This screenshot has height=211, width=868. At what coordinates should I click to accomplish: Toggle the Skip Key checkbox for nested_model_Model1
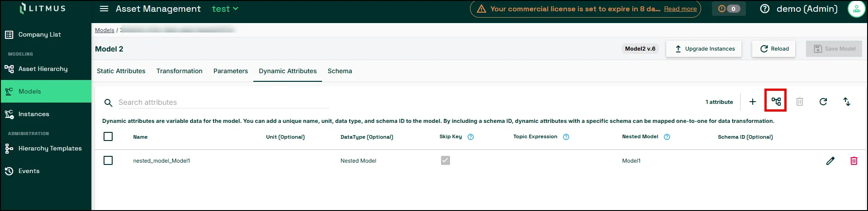point(446,160)
